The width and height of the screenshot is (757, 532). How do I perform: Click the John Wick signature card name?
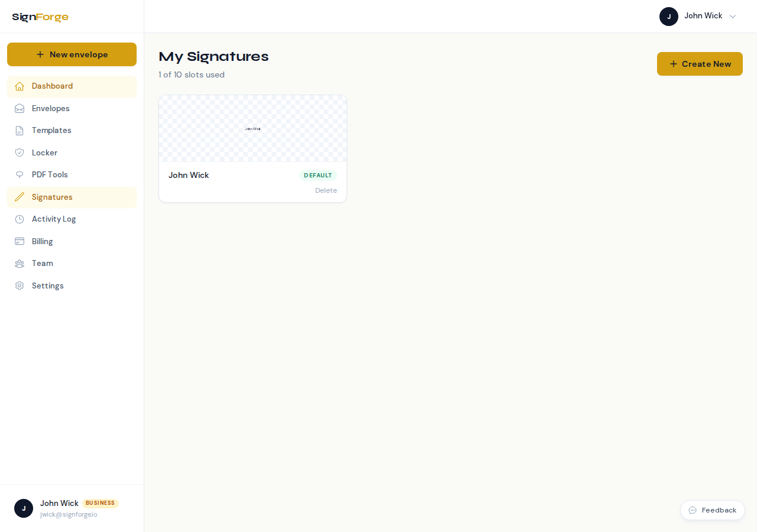(189, 176)
